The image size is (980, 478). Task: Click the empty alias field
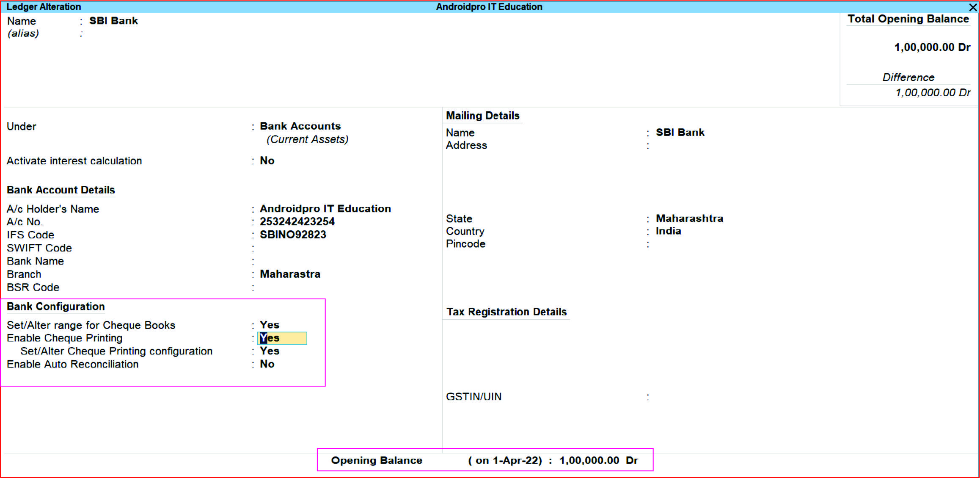(110, 33)
